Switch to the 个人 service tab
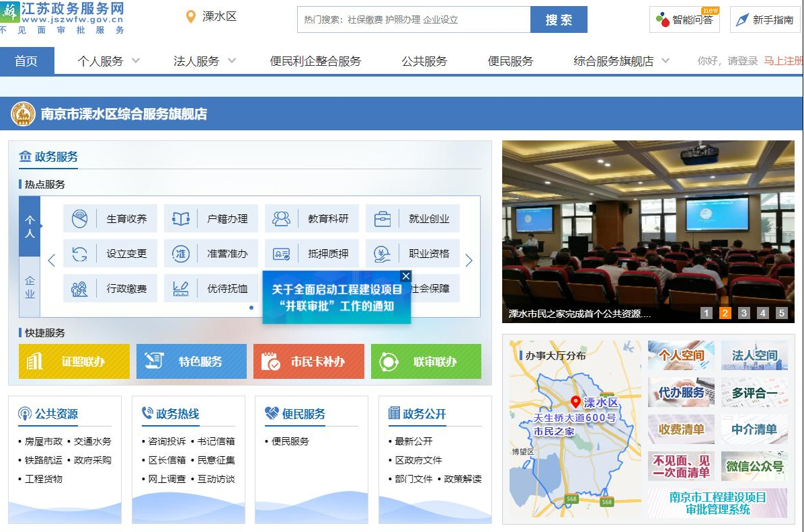 tap(30, 226)
